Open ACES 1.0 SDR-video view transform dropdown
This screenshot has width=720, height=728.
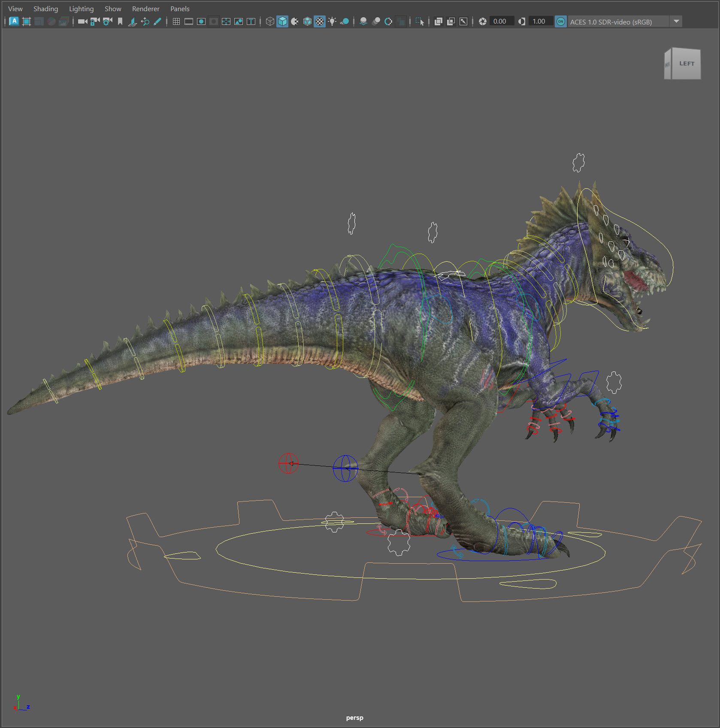tap(625, 21)
